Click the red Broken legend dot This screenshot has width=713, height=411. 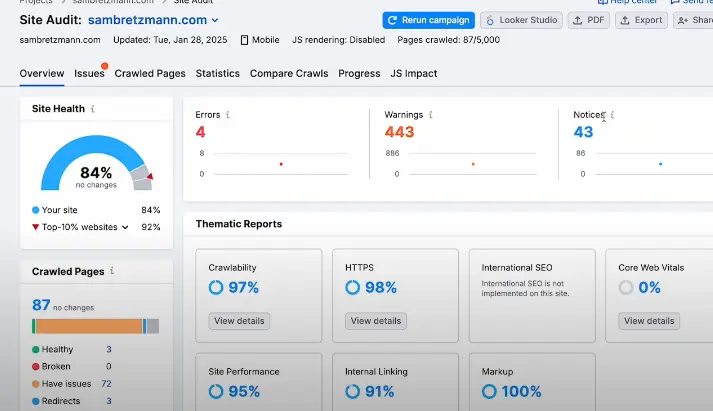(x=35, y=366)
